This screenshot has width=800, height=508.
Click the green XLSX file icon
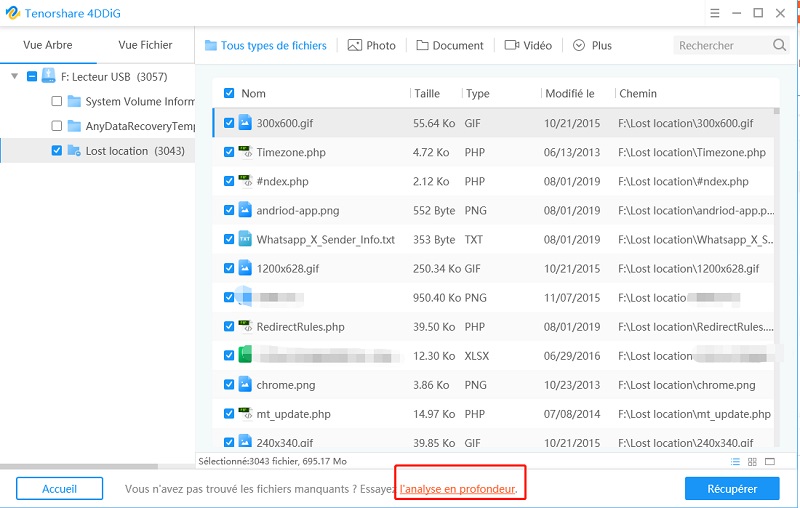click(x=245, y=354)
